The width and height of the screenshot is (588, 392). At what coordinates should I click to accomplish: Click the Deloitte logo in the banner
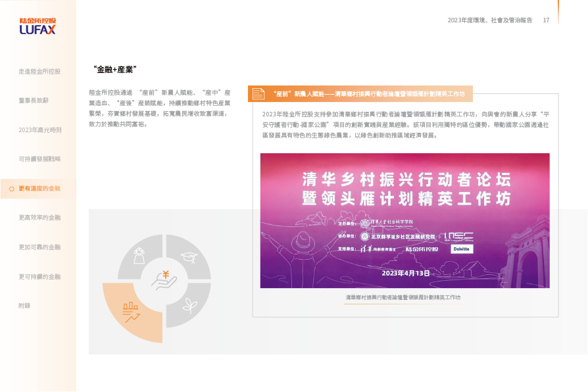tap(461, 249)
